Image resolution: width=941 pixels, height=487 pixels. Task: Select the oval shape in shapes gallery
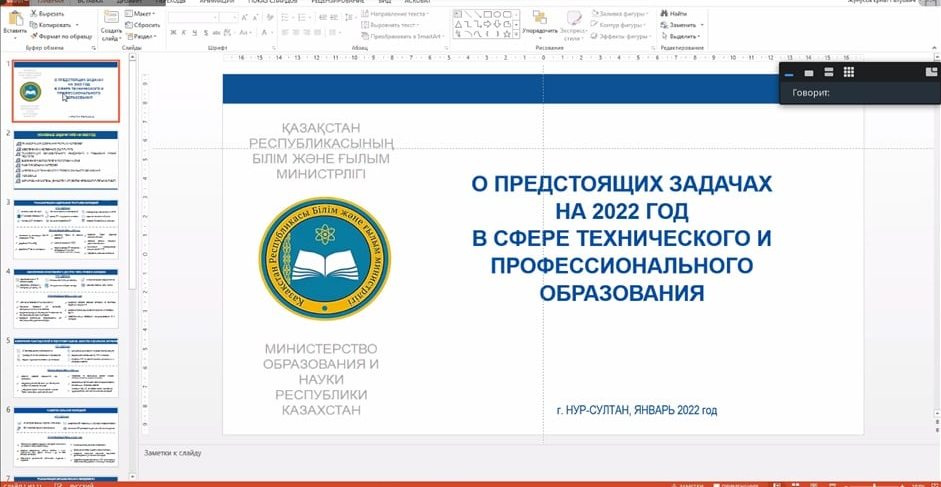(498, 14)
